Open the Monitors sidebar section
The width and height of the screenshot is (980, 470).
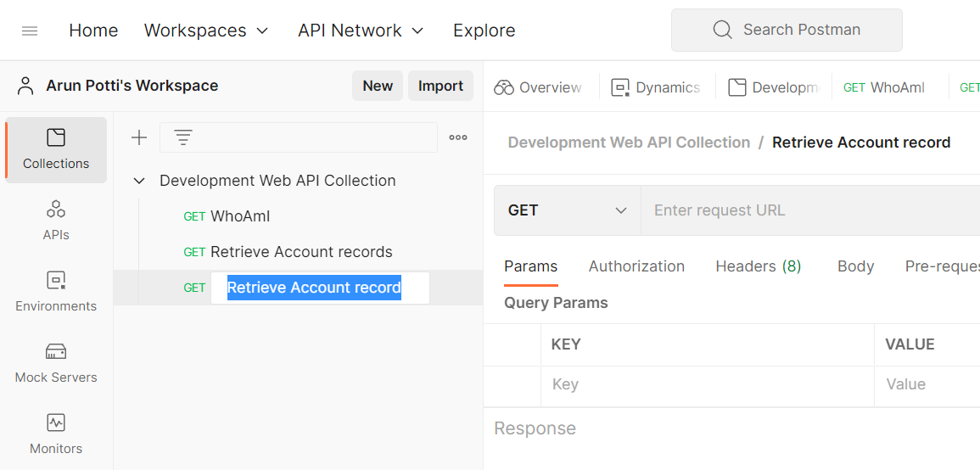click(56, 434)
